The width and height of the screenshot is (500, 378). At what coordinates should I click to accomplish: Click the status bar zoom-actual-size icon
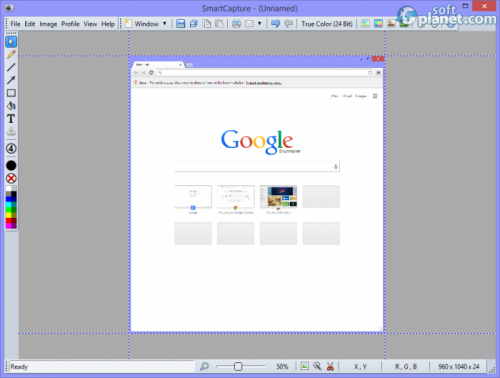pos(317,366)
